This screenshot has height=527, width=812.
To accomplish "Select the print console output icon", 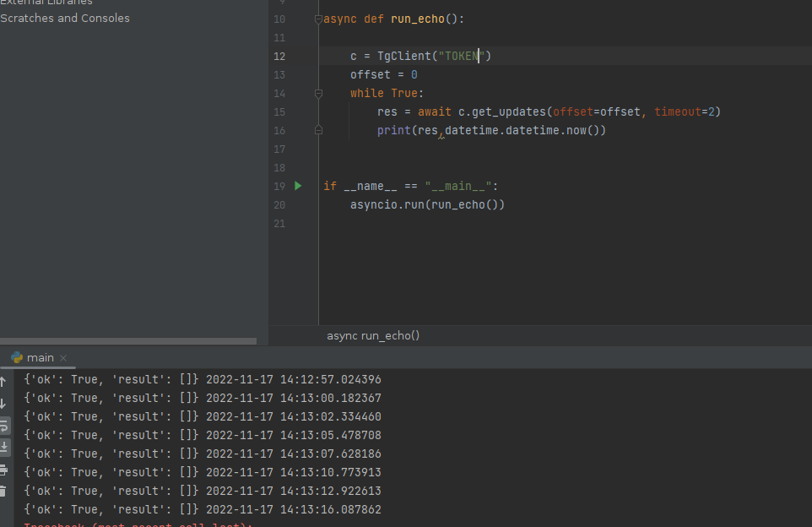I will tap(5, 470).
